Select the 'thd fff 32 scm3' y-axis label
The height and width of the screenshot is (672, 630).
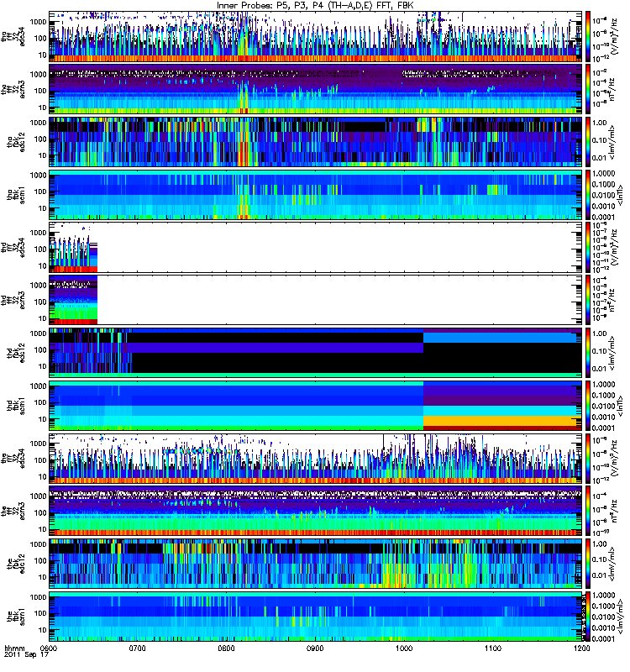point(13,300)
